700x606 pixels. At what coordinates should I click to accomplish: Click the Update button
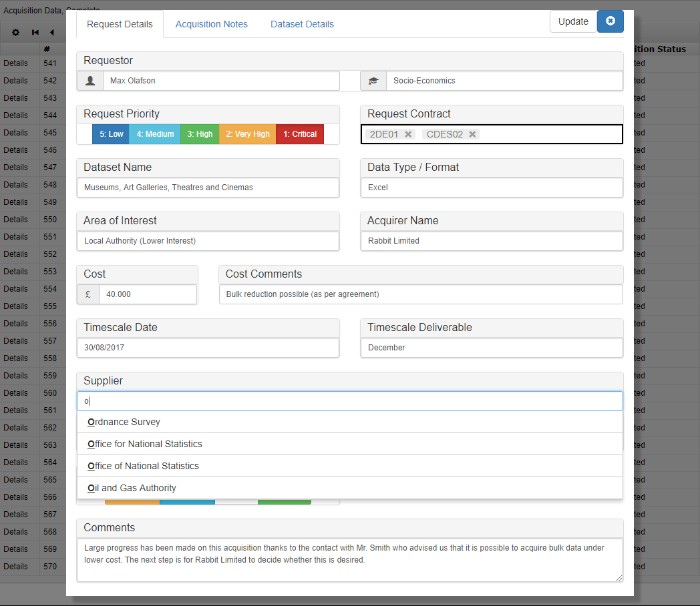click(573, 21)
